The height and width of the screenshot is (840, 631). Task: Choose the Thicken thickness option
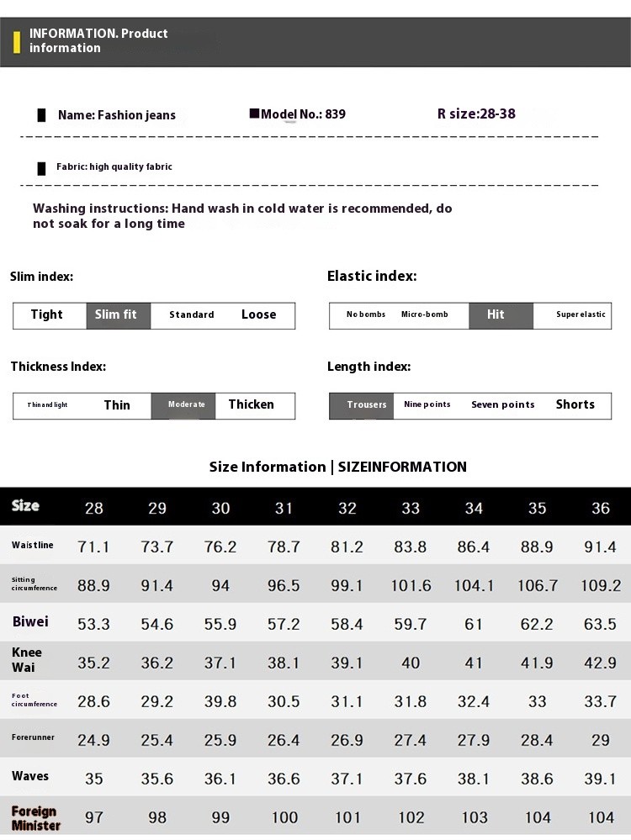pyautogui.click(x=251, y=404)
